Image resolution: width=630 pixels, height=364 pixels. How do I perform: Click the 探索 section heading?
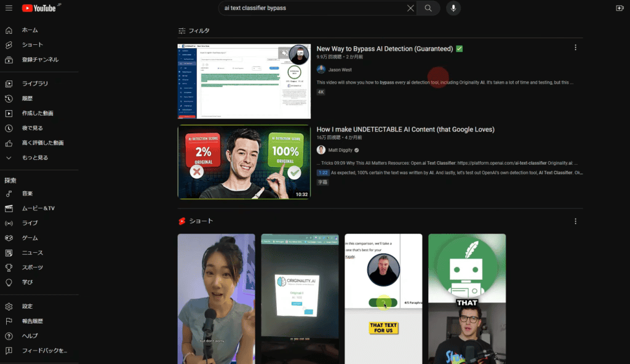tap(10, 180)
